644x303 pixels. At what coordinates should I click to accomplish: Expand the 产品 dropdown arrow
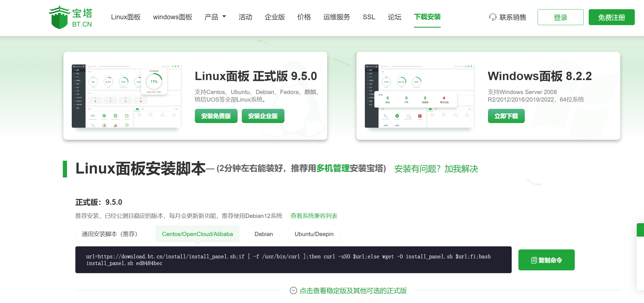224,17
